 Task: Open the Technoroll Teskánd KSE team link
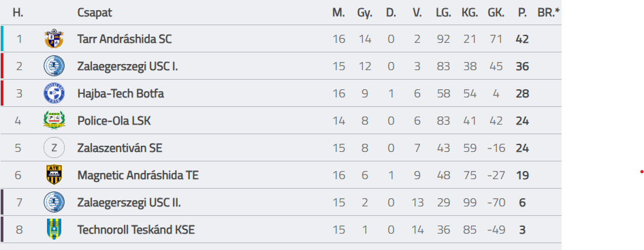pyautogui.click(x=136, y=229)
